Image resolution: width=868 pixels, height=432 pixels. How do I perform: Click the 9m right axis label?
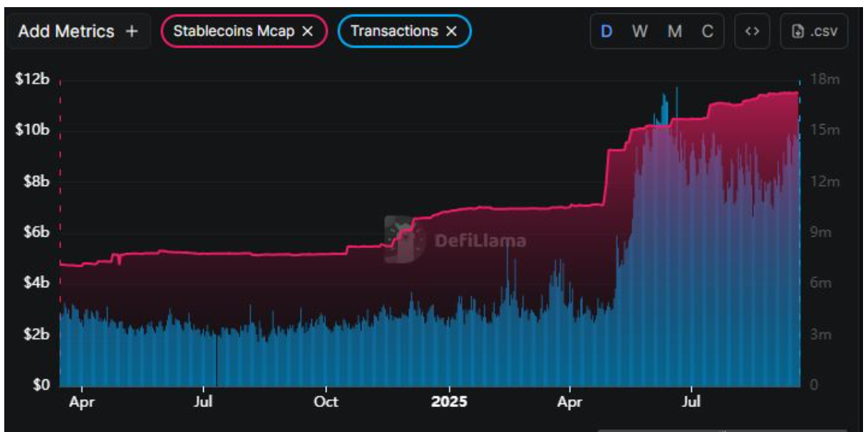tap(822, 232)
